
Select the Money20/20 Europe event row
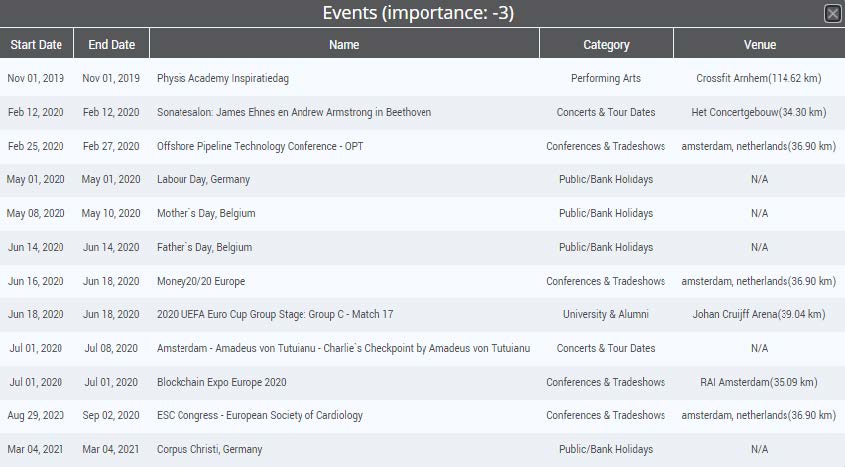point(422,281)
